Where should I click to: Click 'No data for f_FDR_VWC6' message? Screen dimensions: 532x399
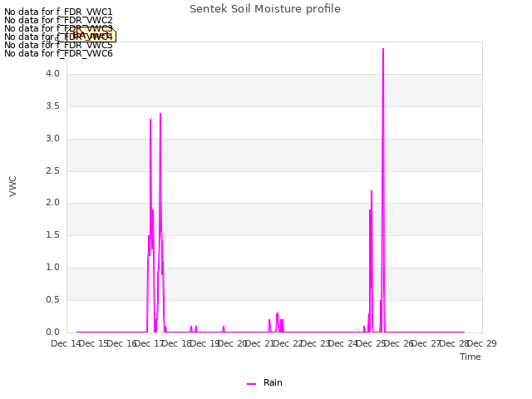coord(58,53)
